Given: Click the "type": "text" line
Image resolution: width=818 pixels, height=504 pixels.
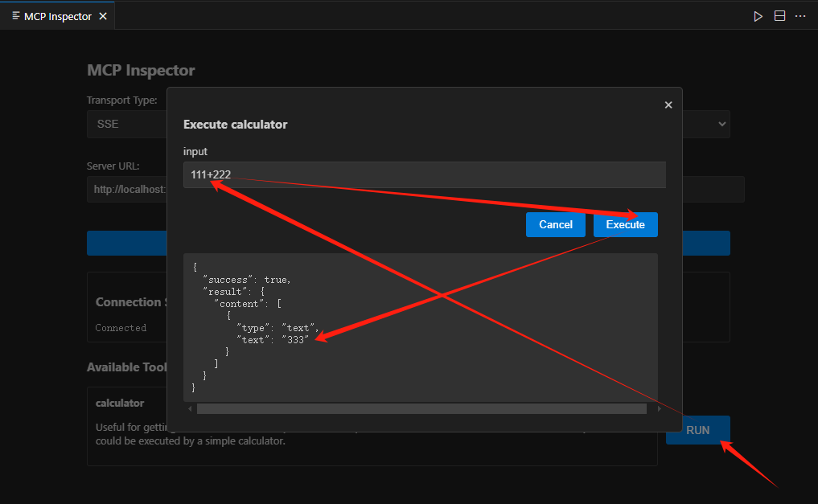Looking at the screenshot, I should (x=277, y=328).
